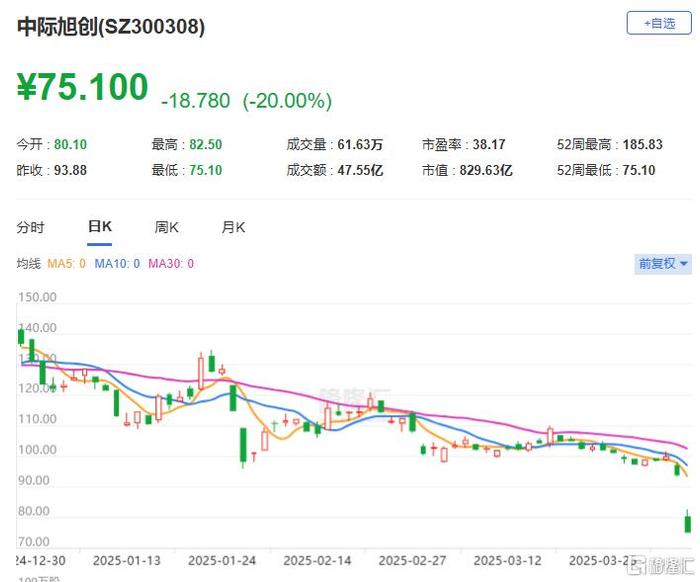Click MA10 moving average label
The width and height of the screenshot is (700, 582).
tap(117, 264)
